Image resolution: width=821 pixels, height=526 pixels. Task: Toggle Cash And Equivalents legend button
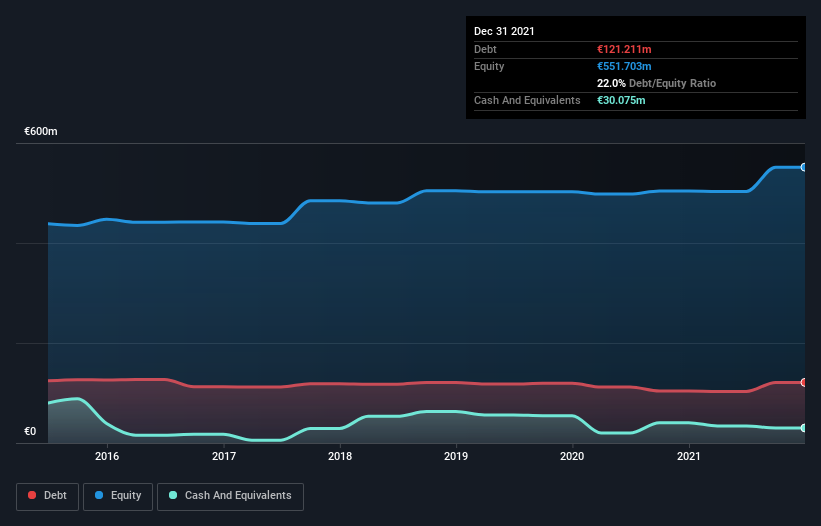230,496
